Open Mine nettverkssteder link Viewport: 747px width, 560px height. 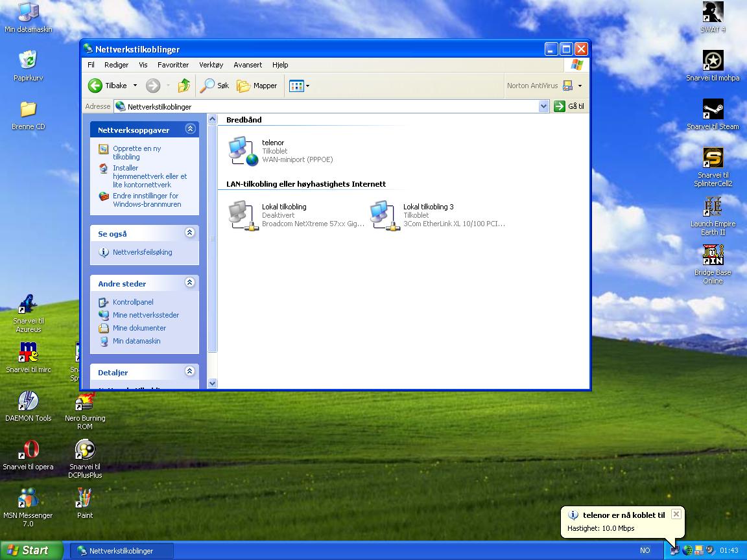146,315
